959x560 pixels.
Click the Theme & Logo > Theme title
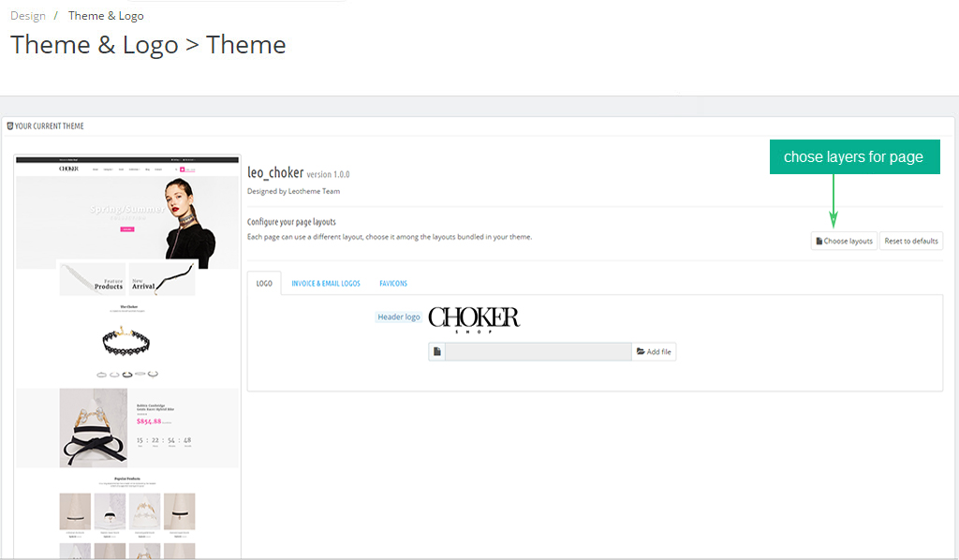tap(148, 45)
